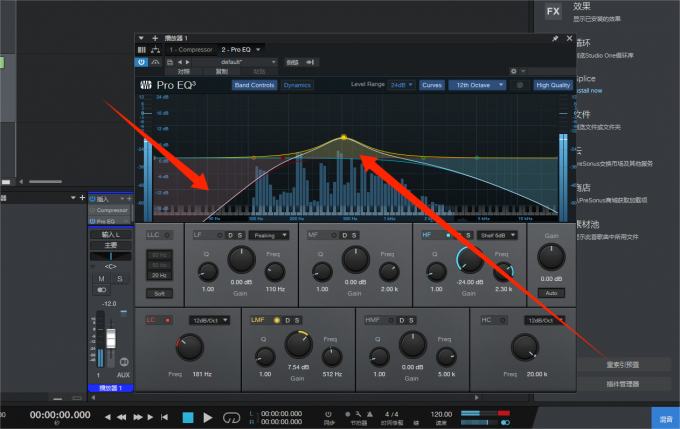Viewport: 680px width, 429px height.
Task: Toggle Pro EQ plugin power button
Action: [141, 62]
